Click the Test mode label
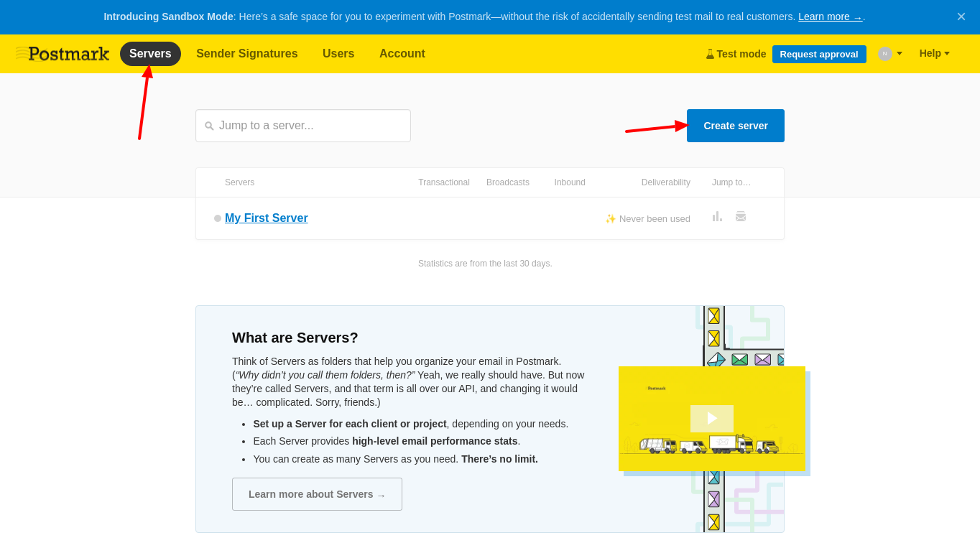 click(x=741, y=54)
